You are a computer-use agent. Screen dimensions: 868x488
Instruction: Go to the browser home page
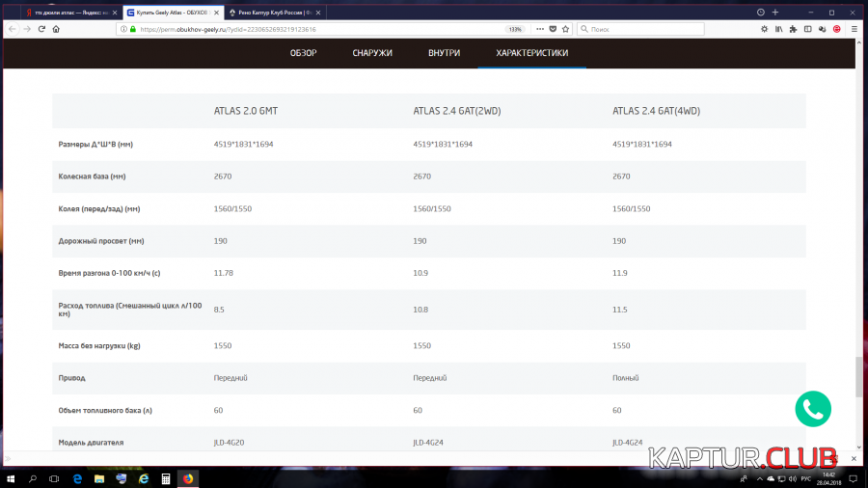coord(56,29)
